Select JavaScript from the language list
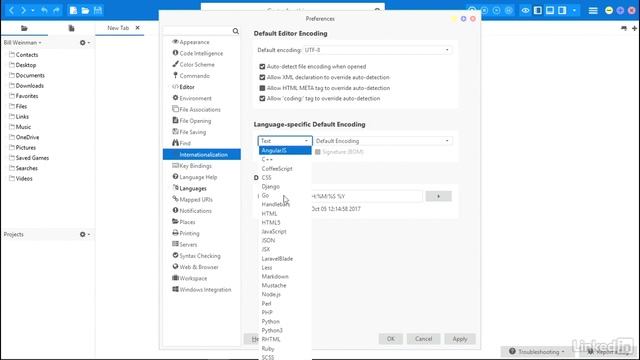Screen dimensions: 640x360 [285, 231]
